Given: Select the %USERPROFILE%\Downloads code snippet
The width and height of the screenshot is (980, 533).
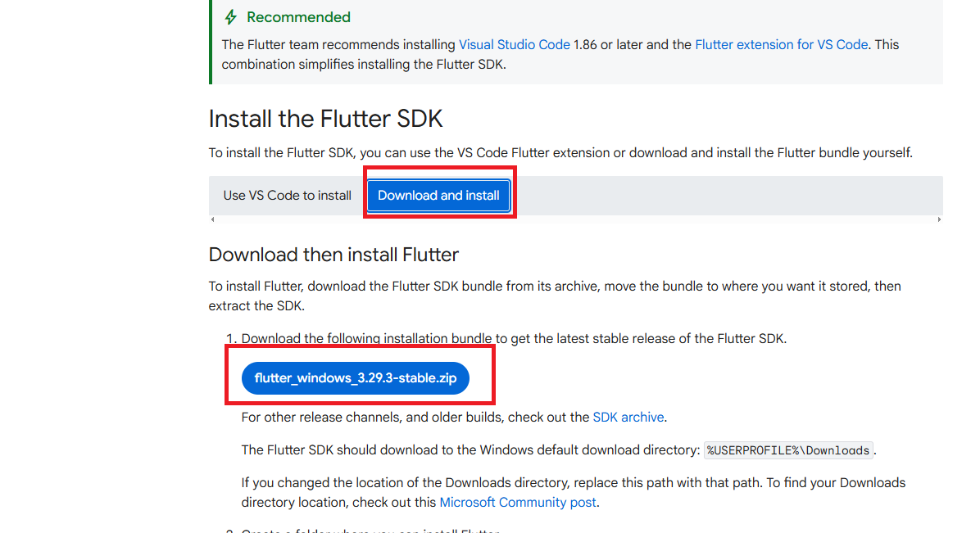Looking at the screenshot, I should point(787,449).
